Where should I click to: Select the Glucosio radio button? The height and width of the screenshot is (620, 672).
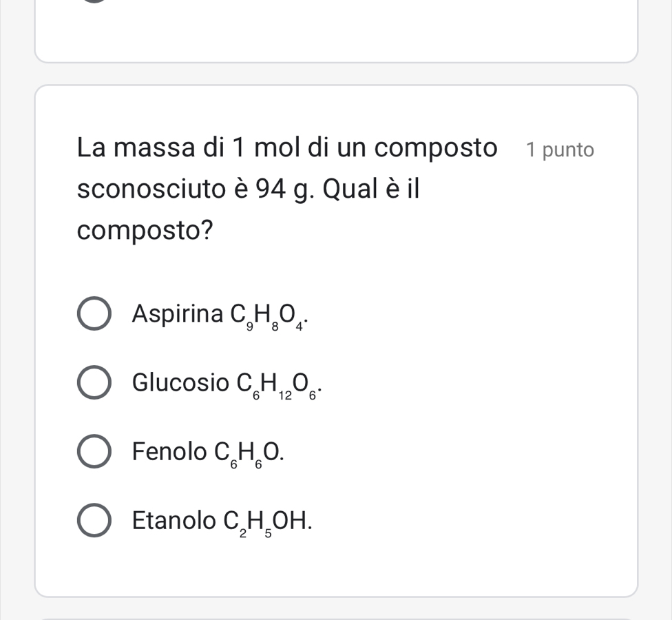click(94, 383)
